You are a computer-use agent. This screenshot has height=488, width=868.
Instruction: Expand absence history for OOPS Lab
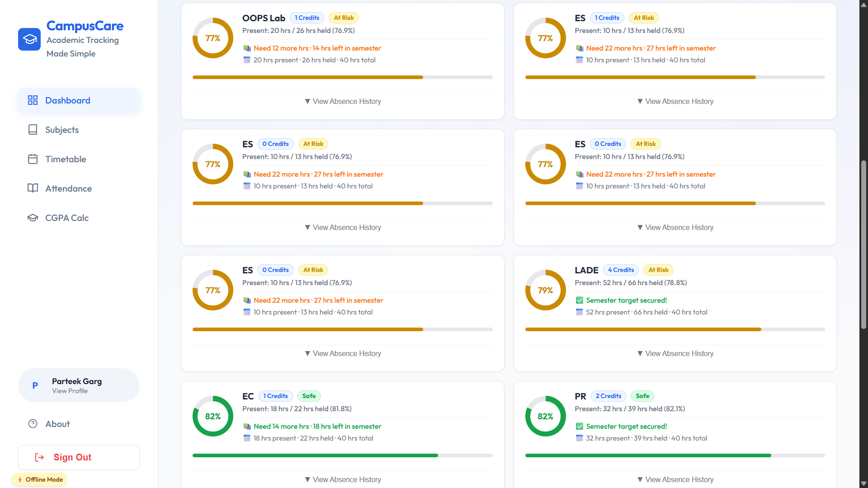(x=343, y=101)
